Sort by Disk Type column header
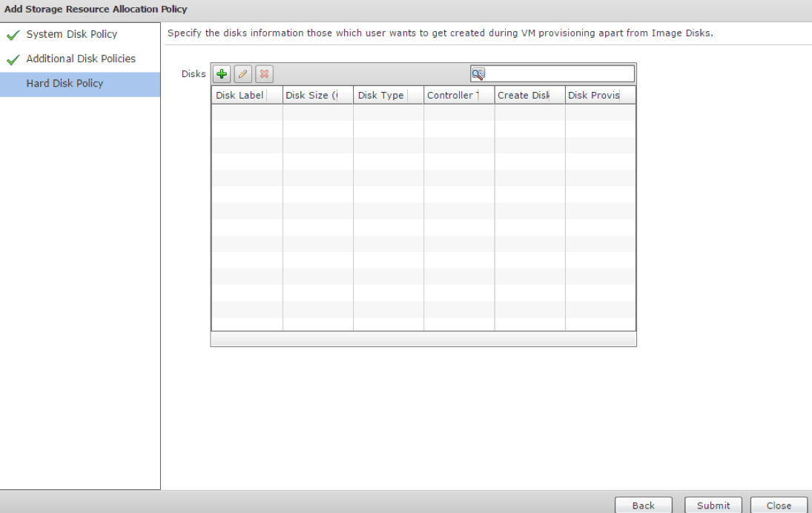812x513 pixels. (389, 95)
